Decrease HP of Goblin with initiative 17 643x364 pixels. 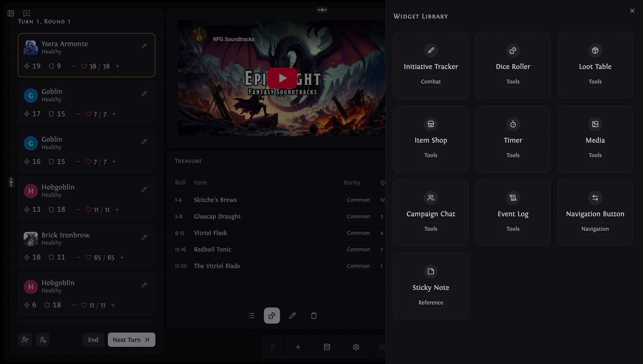[78, 114]
